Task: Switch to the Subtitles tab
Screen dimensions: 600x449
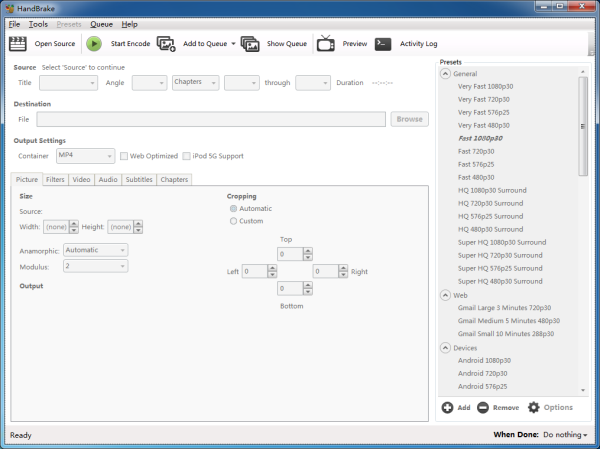Action: pos(139,180)
